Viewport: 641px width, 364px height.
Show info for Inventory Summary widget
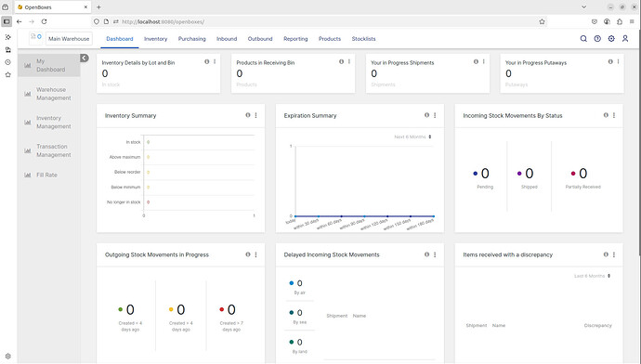248,115
